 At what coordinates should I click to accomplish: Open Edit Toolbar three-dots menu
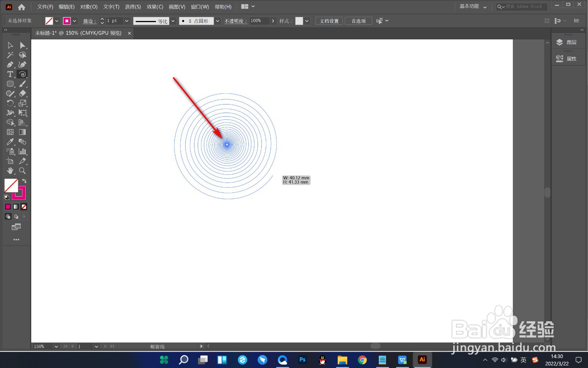16,240
